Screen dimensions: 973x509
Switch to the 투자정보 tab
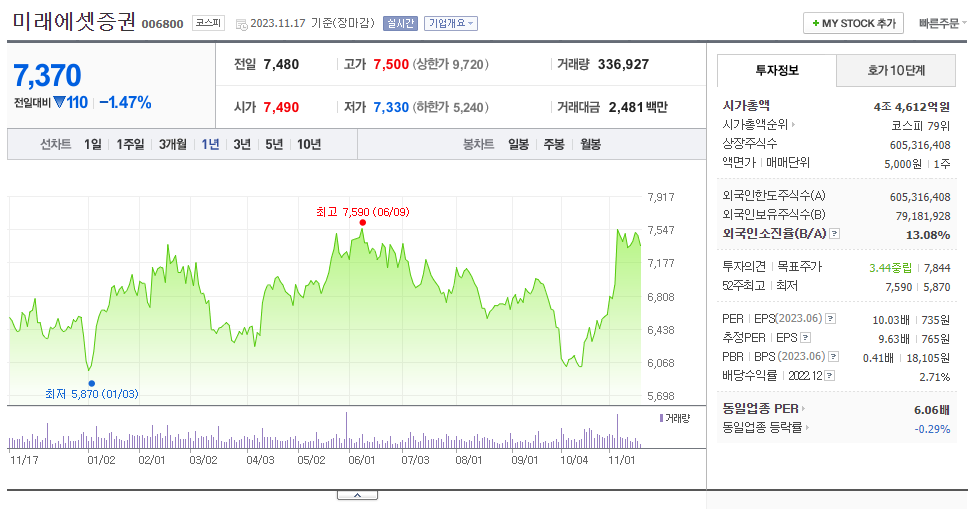tap(777, 70)
